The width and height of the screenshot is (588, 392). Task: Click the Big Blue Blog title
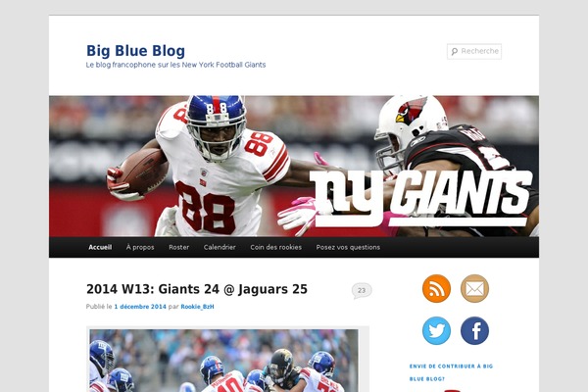click(x=136, y=51)
